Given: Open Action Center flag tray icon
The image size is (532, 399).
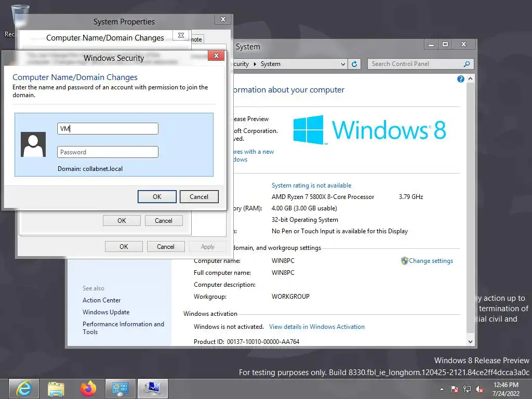Looking at the screenshot, I should [x=454, y=389].
